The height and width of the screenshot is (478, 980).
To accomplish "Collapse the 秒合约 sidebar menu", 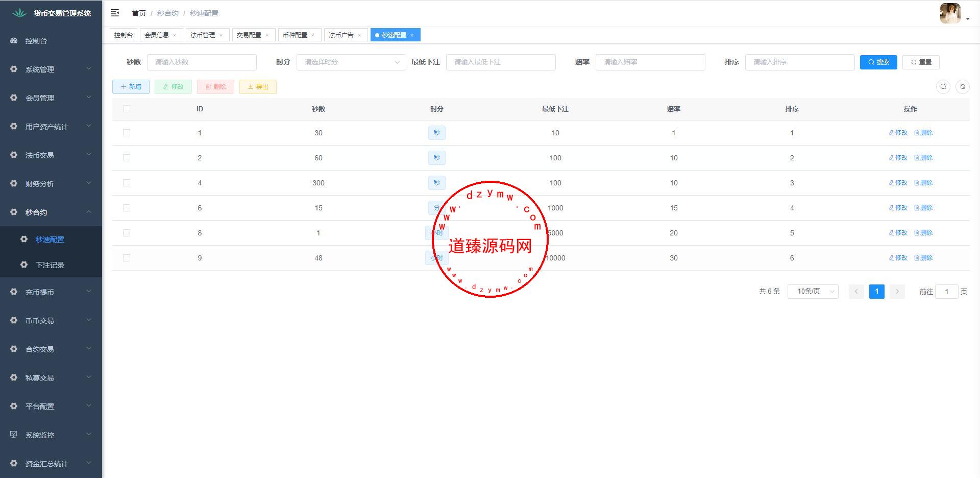I will [x=51, y=212].
